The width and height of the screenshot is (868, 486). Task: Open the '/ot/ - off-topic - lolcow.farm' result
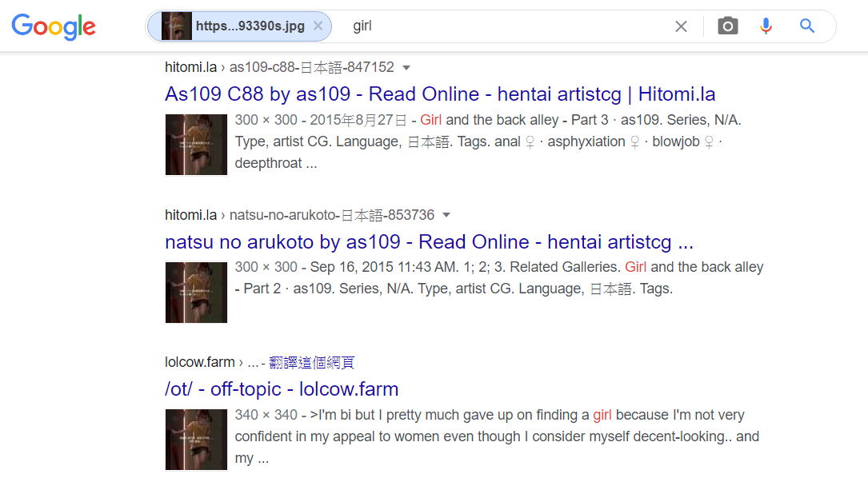pyautogui.click(x=282, y=389)
